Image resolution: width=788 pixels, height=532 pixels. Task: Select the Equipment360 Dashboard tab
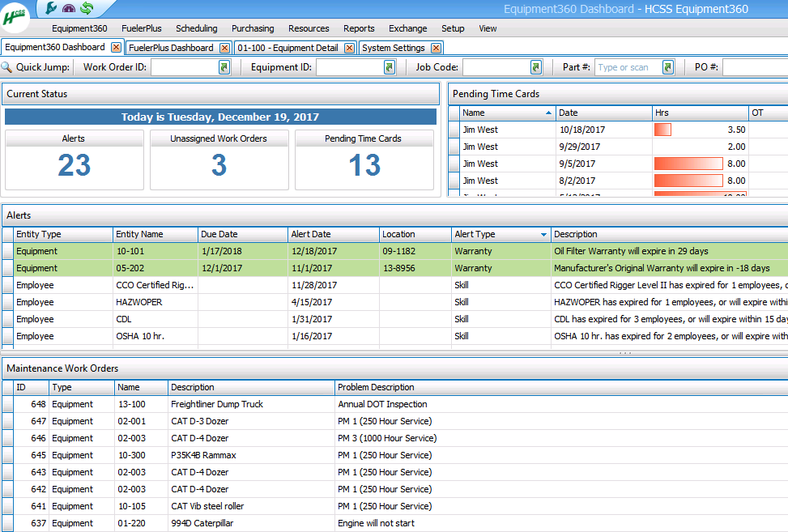[x=55, y=47]
